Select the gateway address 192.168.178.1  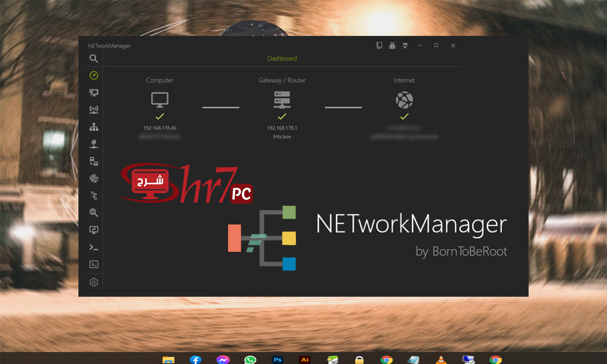282,128
